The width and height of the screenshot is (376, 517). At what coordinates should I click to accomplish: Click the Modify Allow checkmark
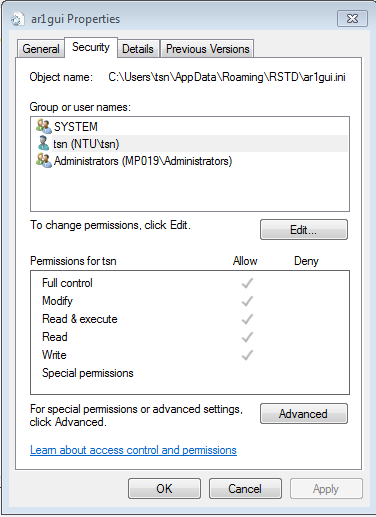247,301
